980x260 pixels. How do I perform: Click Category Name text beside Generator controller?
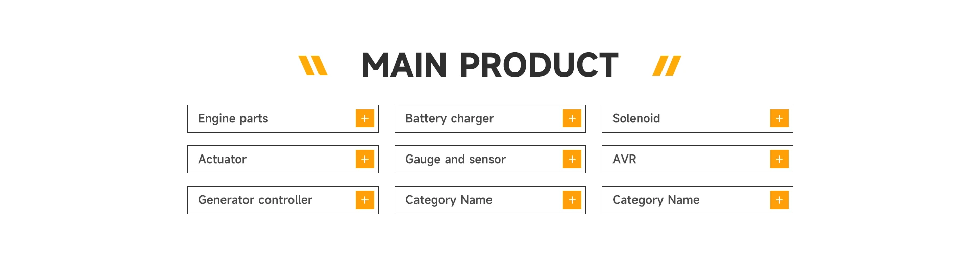coord(449,200)
